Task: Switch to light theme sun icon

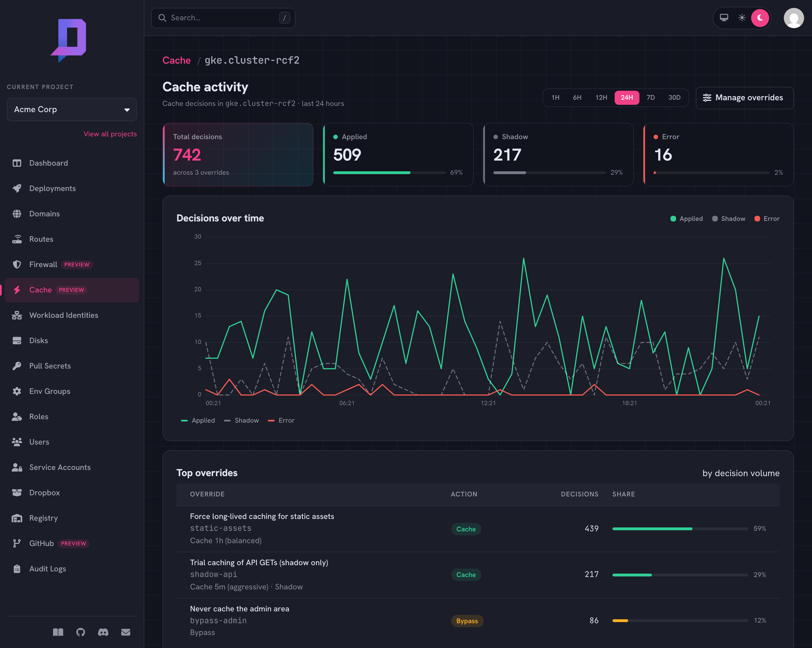Action: pos(742,18)
